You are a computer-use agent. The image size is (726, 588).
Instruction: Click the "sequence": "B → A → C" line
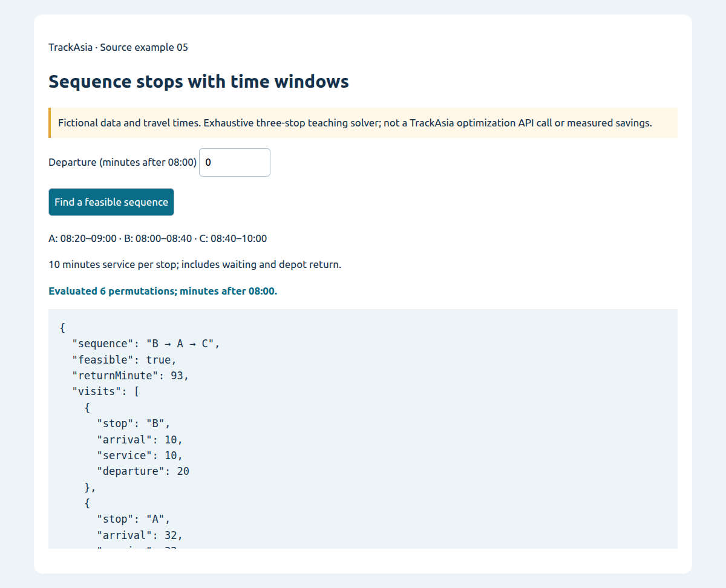click(146, 344)
